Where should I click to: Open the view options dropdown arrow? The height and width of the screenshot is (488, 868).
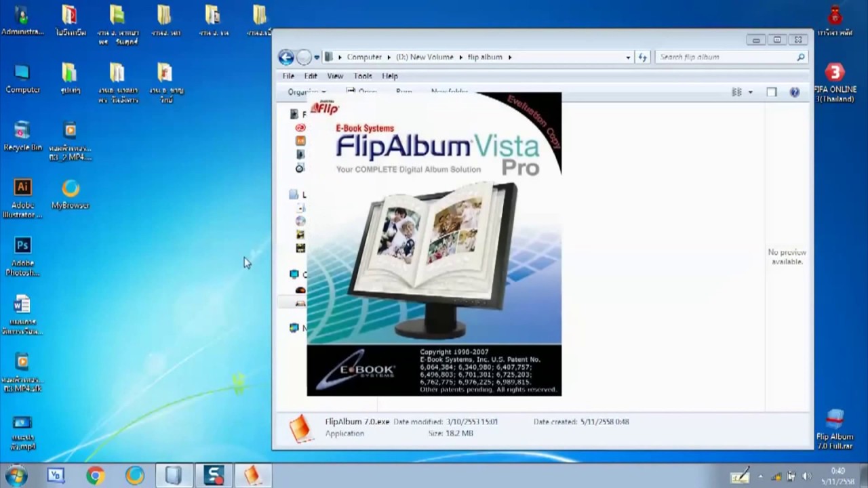pos(750,92)
